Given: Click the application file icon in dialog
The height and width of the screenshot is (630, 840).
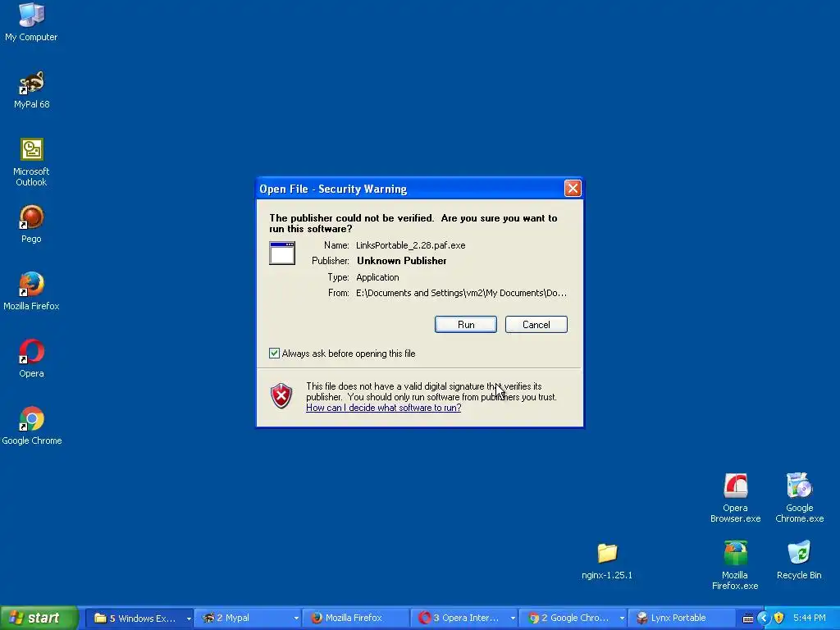Looking at the screenshot, I should (x=282, y=253).
